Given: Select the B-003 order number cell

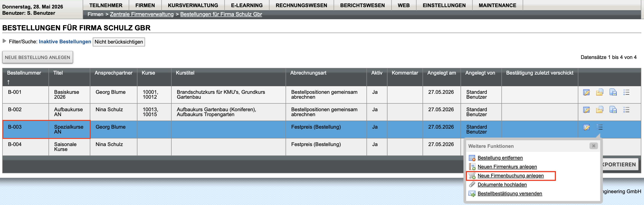Looking at the screenshot, I should pos(25,130).
